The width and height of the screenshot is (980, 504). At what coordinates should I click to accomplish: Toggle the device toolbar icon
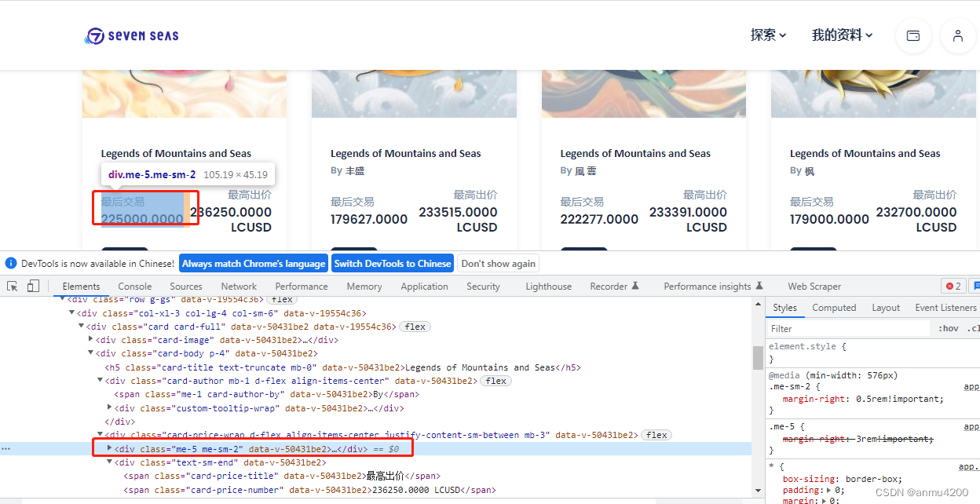point(33,287)
